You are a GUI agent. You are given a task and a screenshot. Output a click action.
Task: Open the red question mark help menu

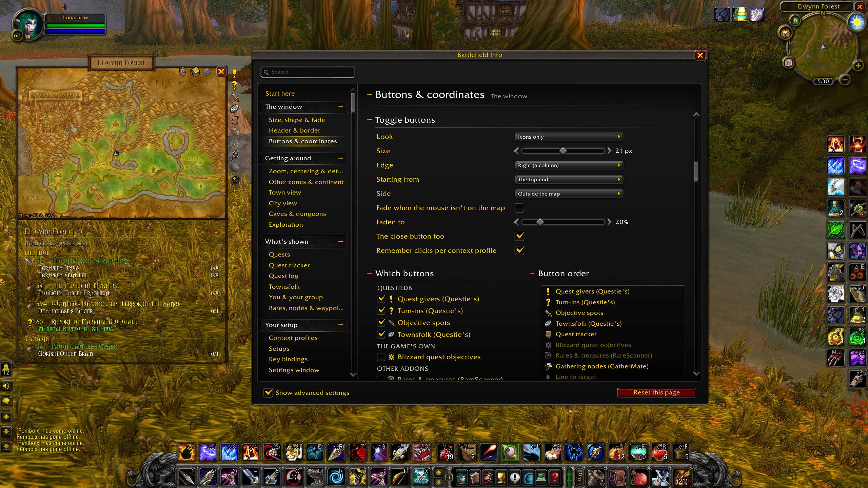pyautogui.click(x=555, y=477)
